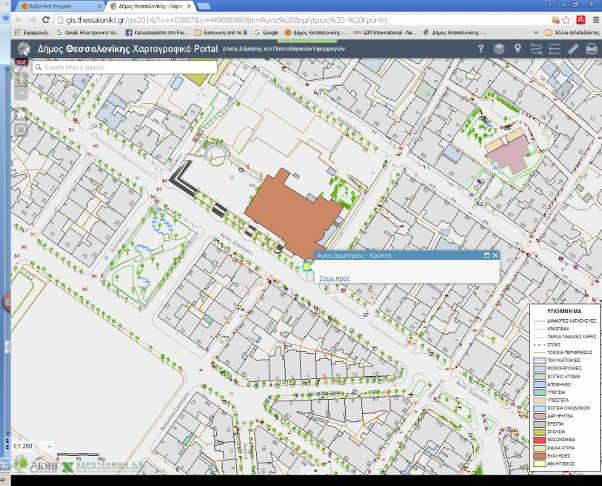Select the Δήμος Θεσσαλονίκης browser tab
The image size is (602, 486).
148,6
